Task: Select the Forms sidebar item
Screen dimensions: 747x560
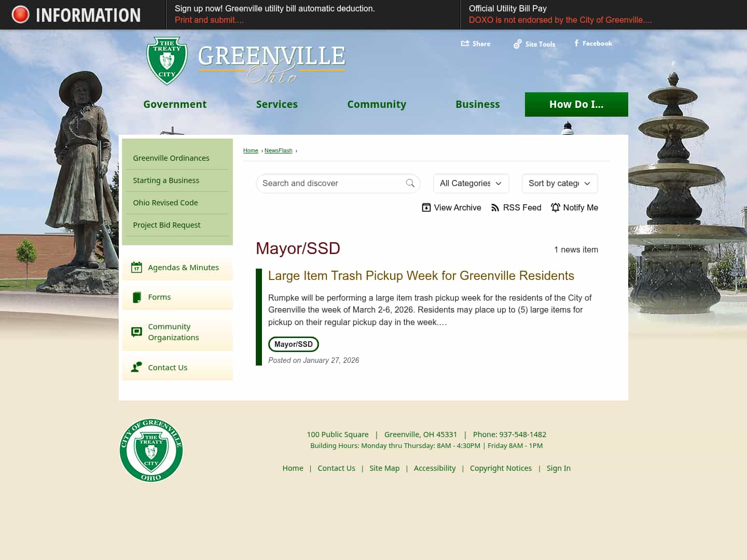Action: coord(159,297)
